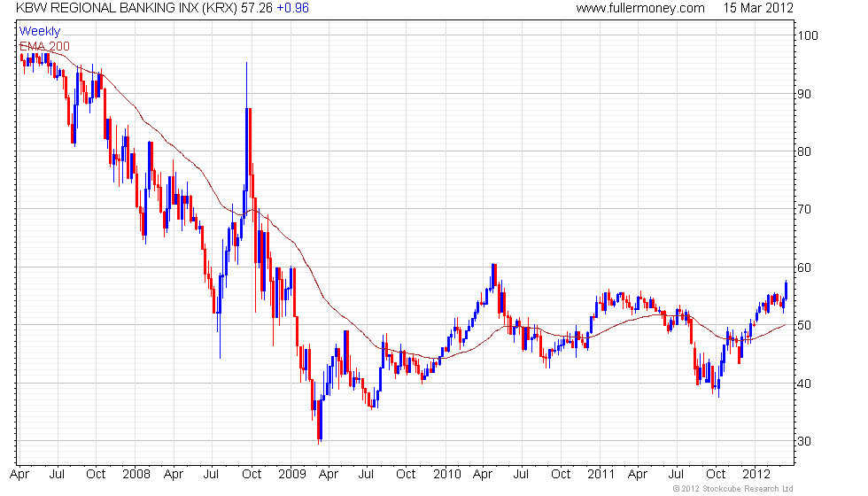This screenshot has width=868, height=496.
Task: Select the Weekly interval label
Action: [39, 32]
